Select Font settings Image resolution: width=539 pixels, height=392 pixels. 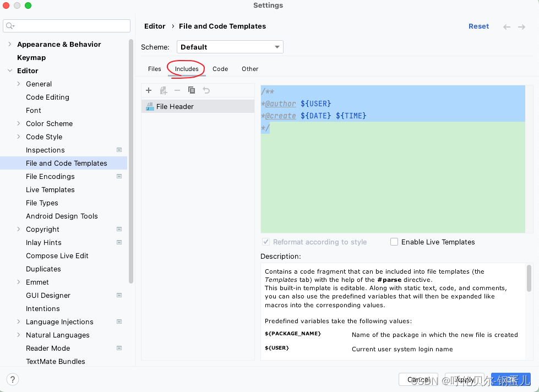(x=34, y=110)
